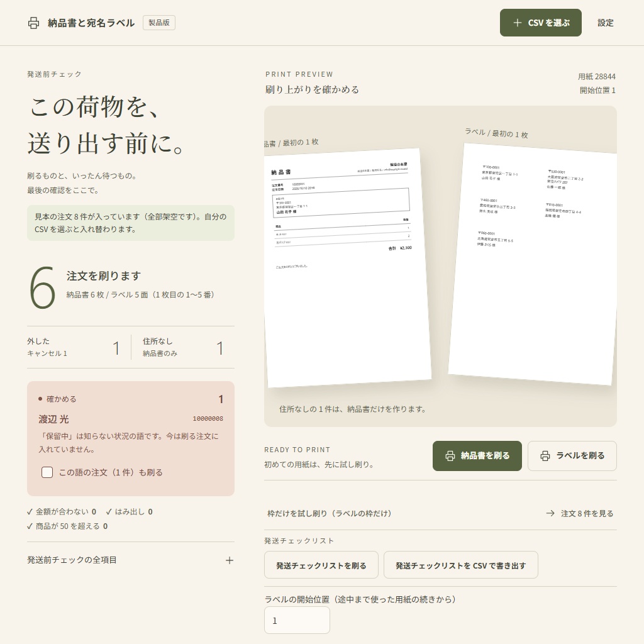Click 発送チェックリストを刷る button
The width and height of the screenshot is (644, 644).
pos(321,565)
